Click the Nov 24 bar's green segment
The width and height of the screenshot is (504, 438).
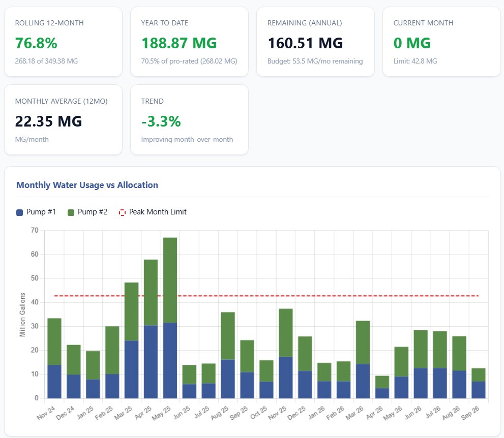[x=54, y=341]
